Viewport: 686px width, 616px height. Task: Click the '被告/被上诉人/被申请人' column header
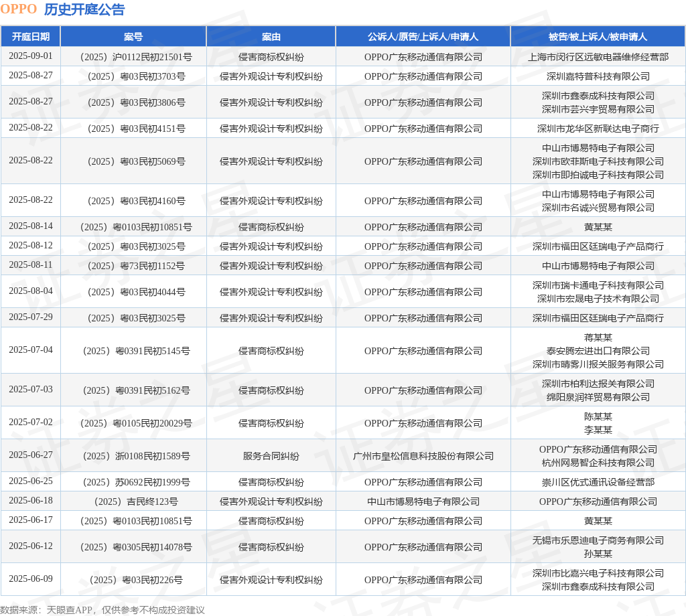pos(598,37)
